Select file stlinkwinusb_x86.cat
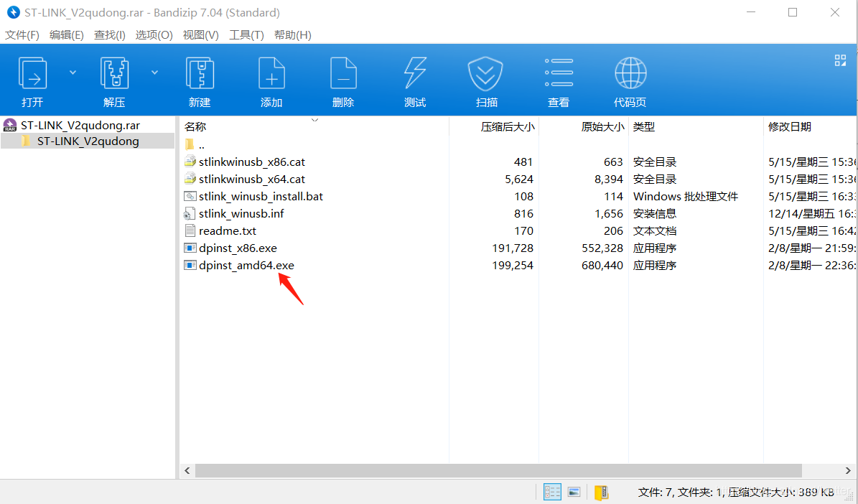The height and width of the screenshot is (504, 858). pyautogui.click(x=252, y=162)
